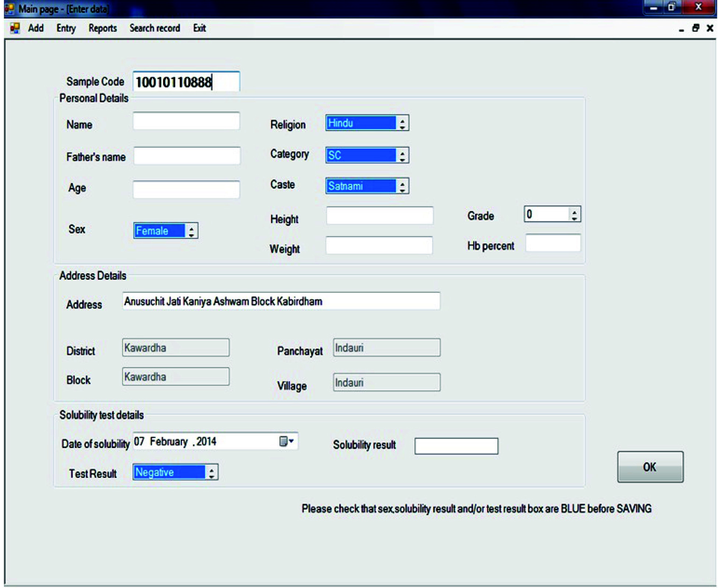Image resolution: width=718 pixels, height=588 pixels.
Task: Open the Reports menu
Action: [x=102, y=28]
